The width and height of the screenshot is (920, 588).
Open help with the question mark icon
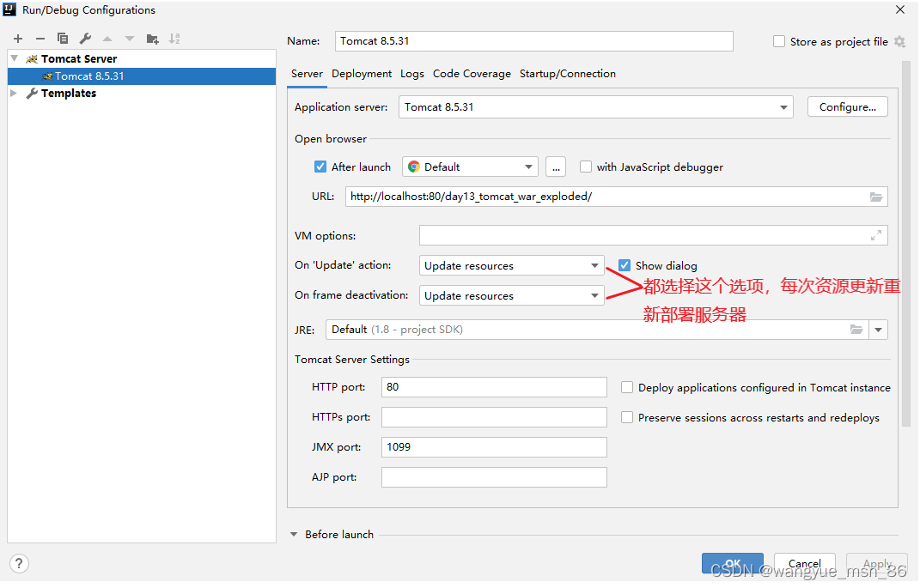click(x=19, y=564)
